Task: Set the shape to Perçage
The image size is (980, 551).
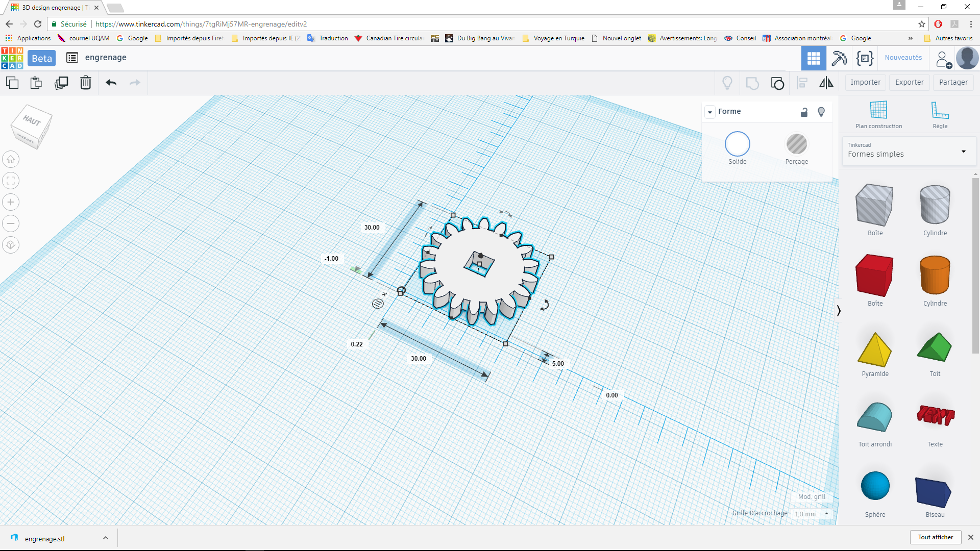Action: click(x=796, y=144)
